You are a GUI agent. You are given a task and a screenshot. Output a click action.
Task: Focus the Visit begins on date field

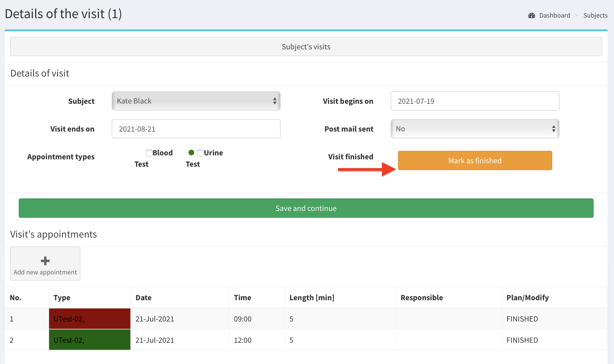pyautogui.click(x=475, y=101)
